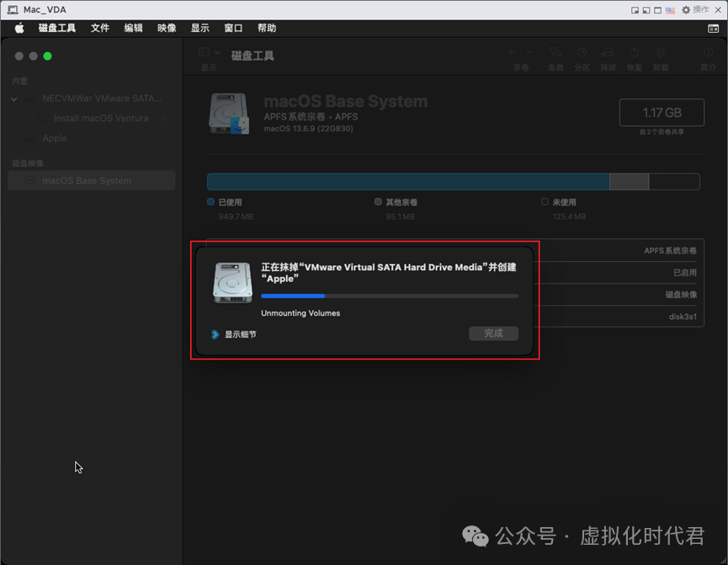The width and height of the screenshot is (728, 565).
Task: Select NECVMWar VMware SATA disk in sidebar
Action: 92,99
